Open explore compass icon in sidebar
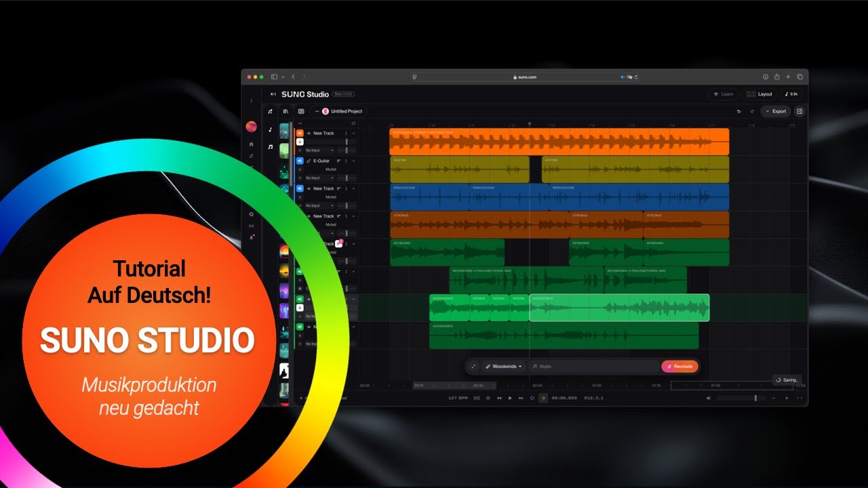The image size is (868, 488). [x=251, y=214]
